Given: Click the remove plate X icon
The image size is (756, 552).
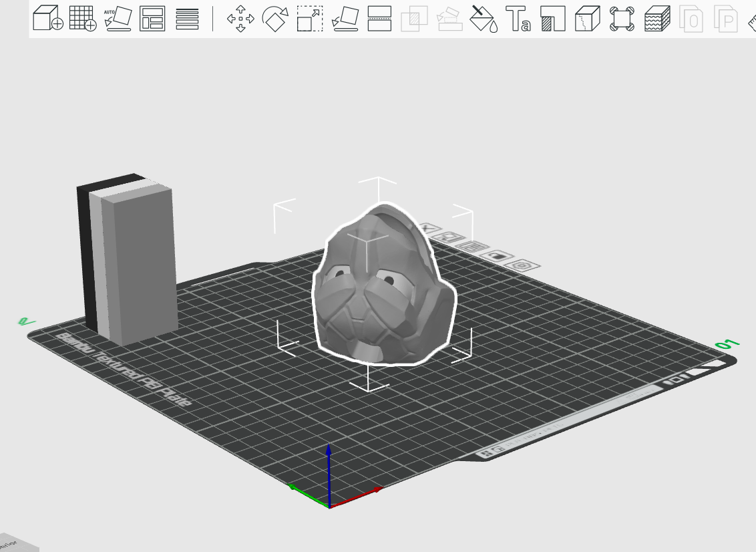Looking at the screenshot, I should click(x=428, y=229).
